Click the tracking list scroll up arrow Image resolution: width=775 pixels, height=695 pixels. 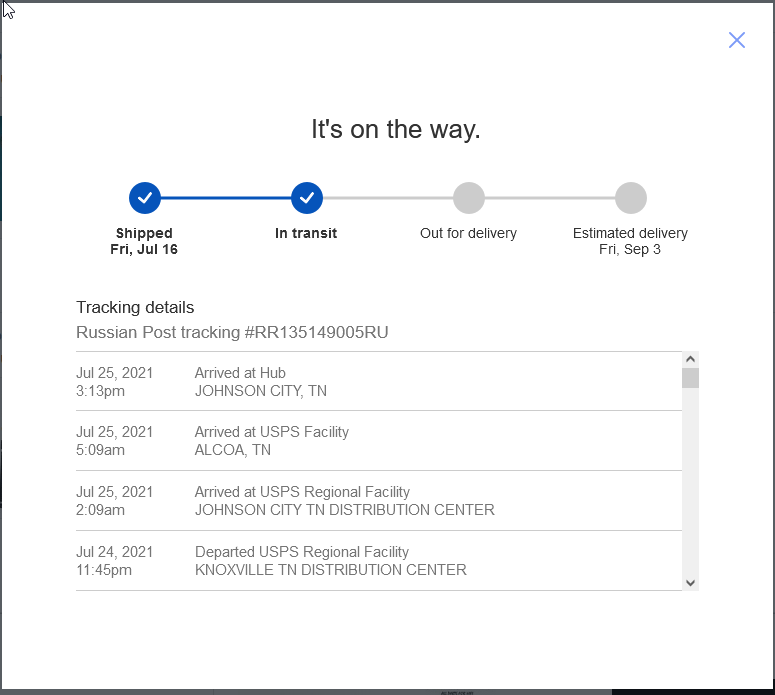click(x=690, y=359)
